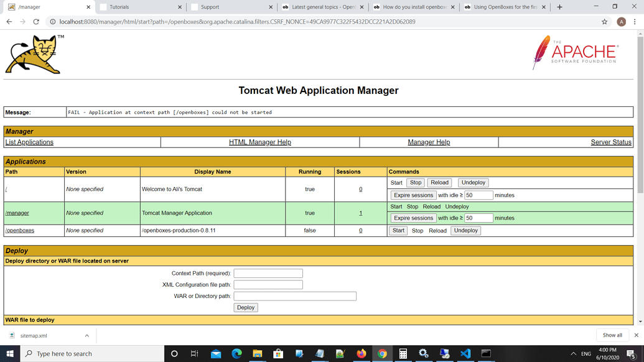Click the Context Path input field
644x362 pixels.
point(268,273)
